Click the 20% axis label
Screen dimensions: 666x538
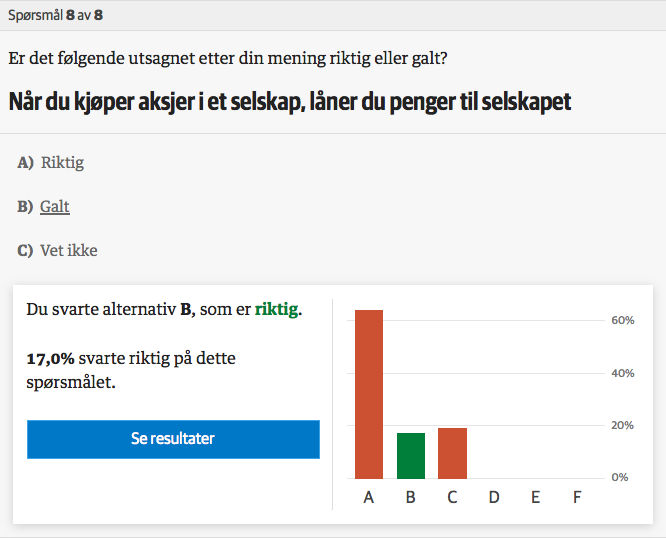coord(622,425)
